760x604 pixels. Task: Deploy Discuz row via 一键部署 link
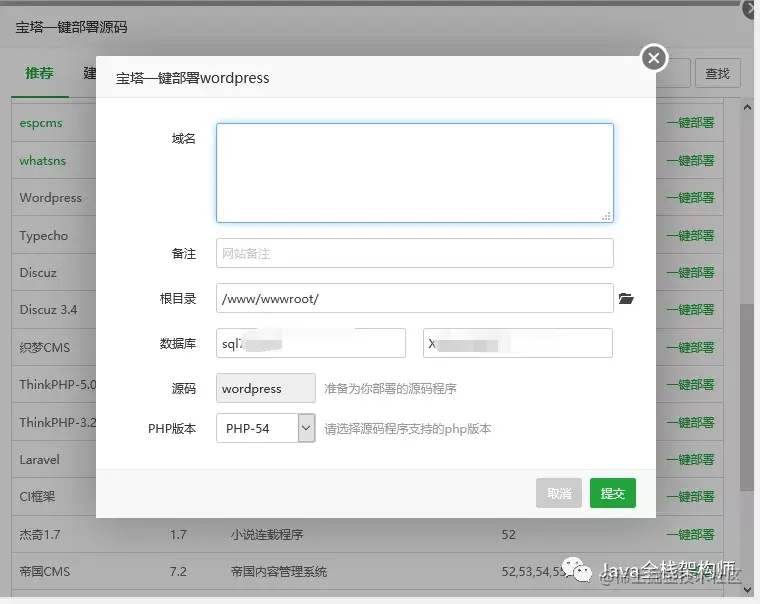691,272
